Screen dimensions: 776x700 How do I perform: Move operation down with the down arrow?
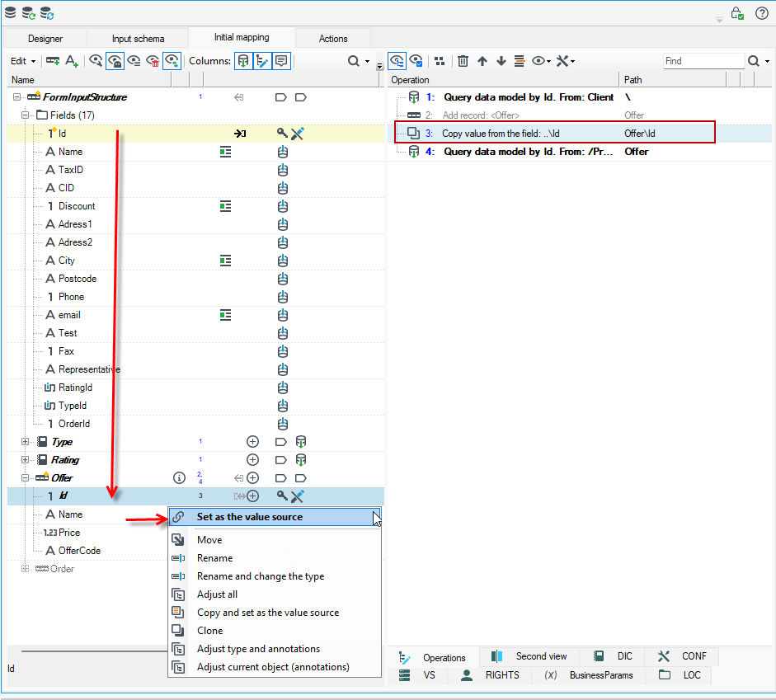(x=501, y=61)
